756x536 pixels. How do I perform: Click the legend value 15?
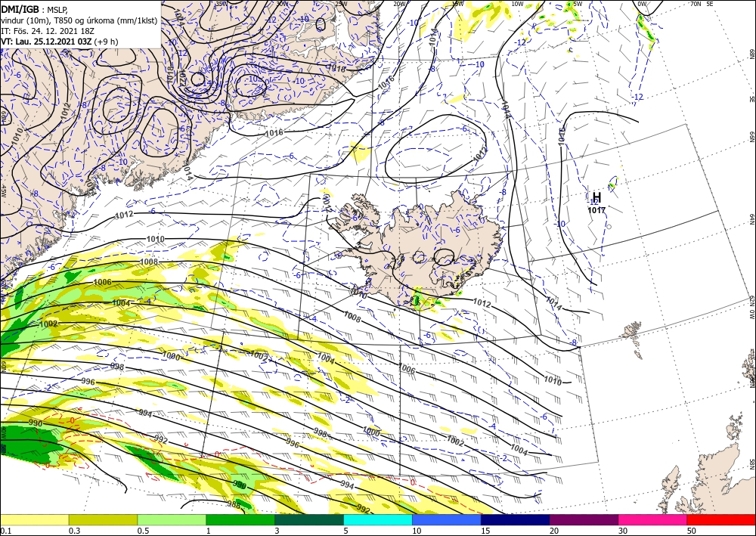(485, 531)
